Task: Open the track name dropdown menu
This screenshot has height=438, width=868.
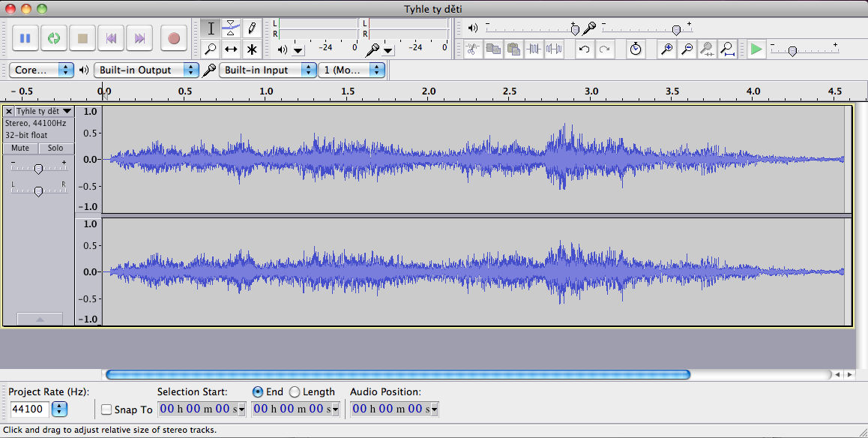Action: click(x=43, y=111)
